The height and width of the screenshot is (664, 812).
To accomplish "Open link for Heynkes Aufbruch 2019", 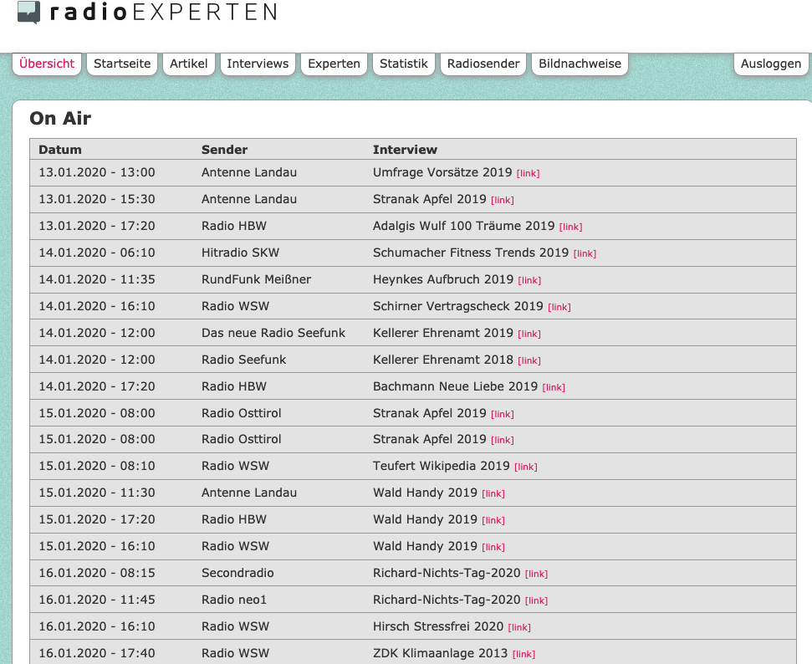I will (529, 281).
